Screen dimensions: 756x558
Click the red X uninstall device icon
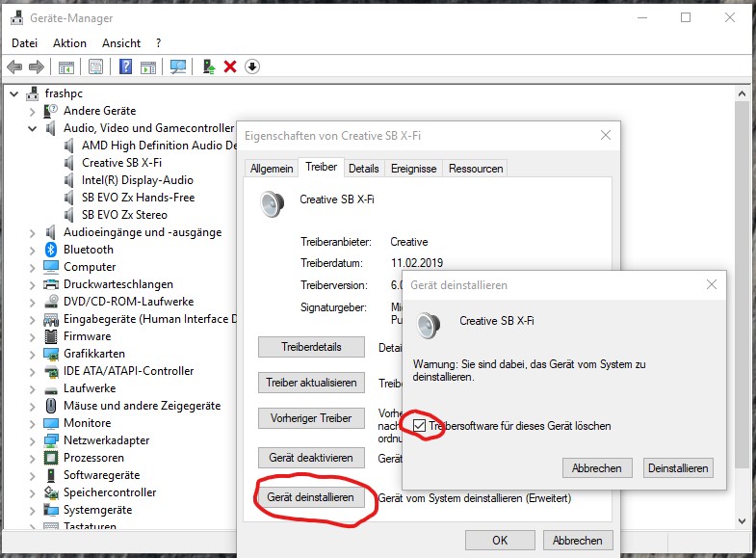[230, 66]
